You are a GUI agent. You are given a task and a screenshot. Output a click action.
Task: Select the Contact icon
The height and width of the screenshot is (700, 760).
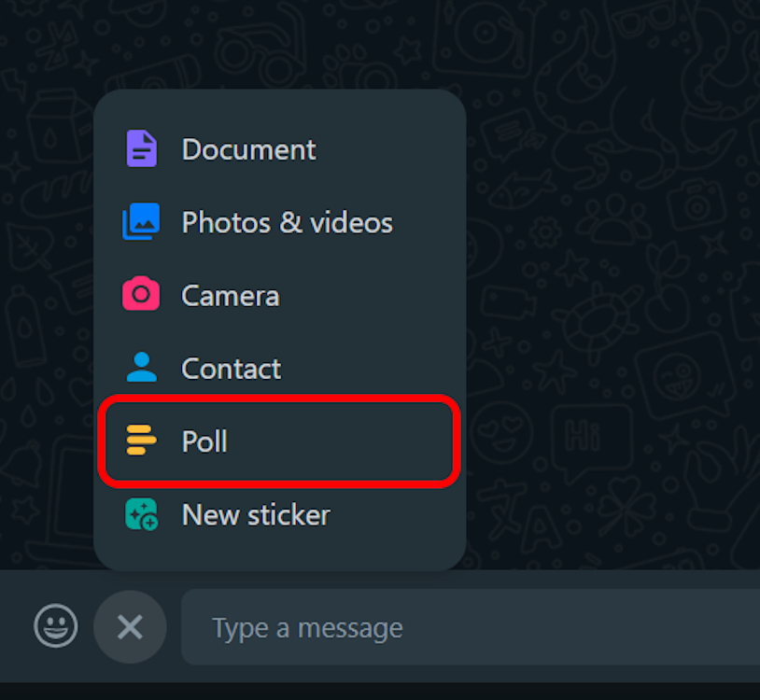tap(140, 368)
